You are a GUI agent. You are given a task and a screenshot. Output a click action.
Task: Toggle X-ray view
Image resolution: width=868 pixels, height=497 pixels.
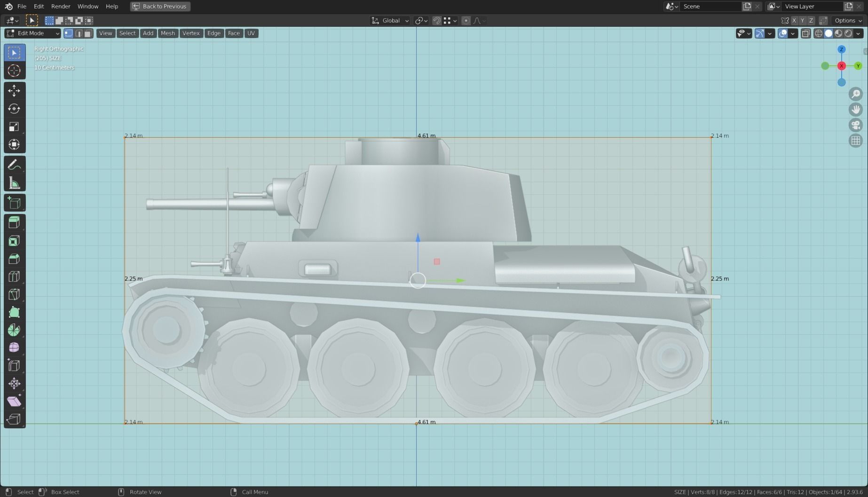(805, 33)
